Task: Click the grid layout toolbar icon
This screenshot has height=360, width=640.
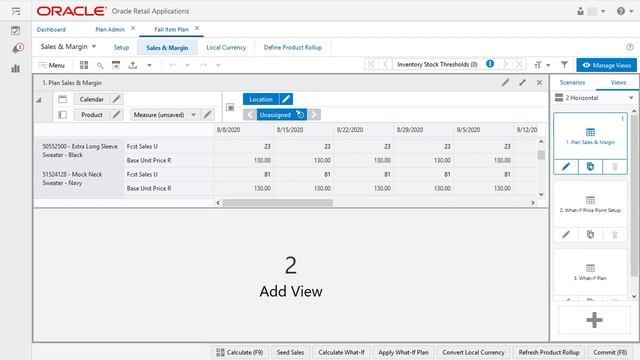Action: click(x=84, y=65)
